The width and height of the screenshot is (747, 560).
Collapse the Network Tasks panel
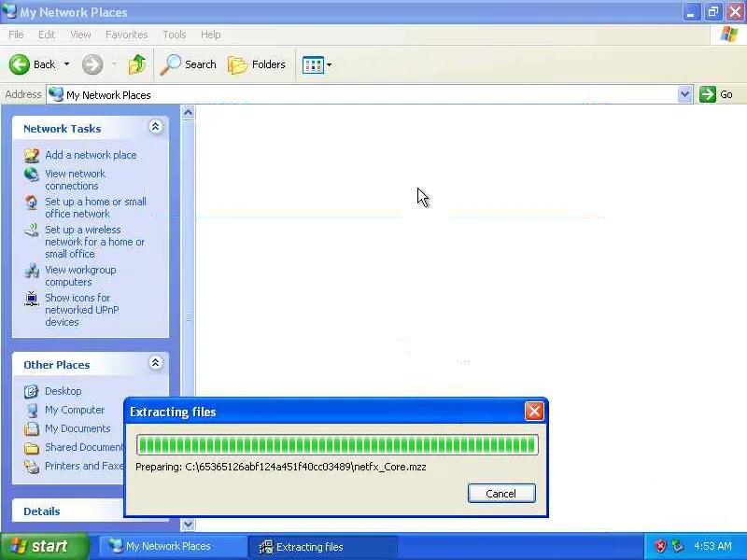[x=155, y=127]
